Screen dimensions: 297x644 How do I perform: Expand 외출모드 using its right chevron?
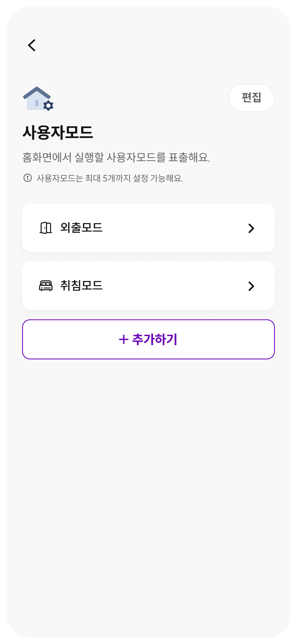(x=251, y=228)
